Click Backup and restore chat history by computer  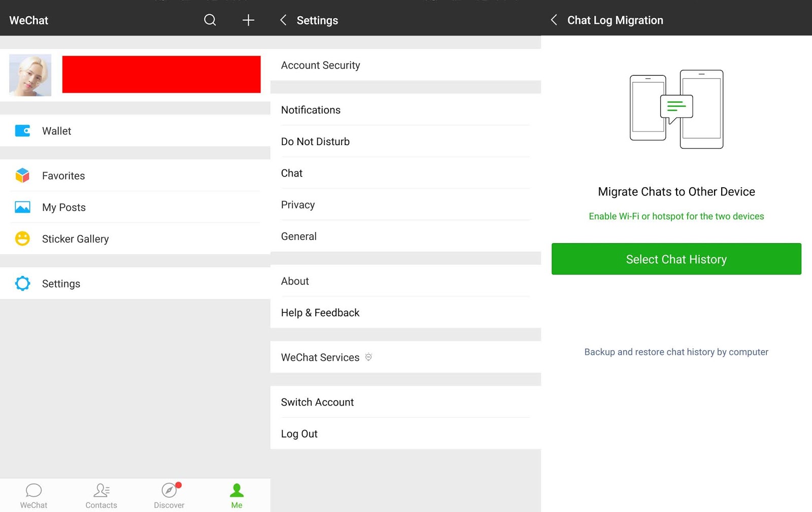coord(676,352)
